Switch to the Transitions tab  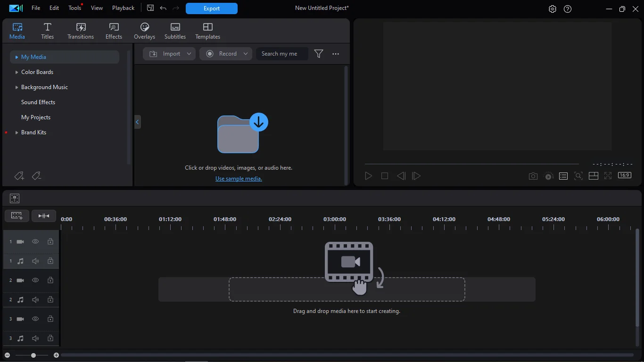click(81, 31)
